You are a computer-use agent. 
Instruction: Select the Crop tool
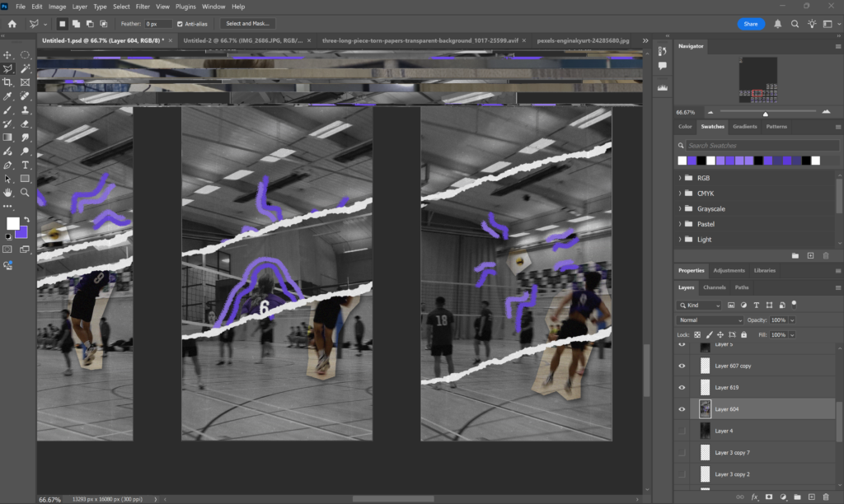(8, 82)
